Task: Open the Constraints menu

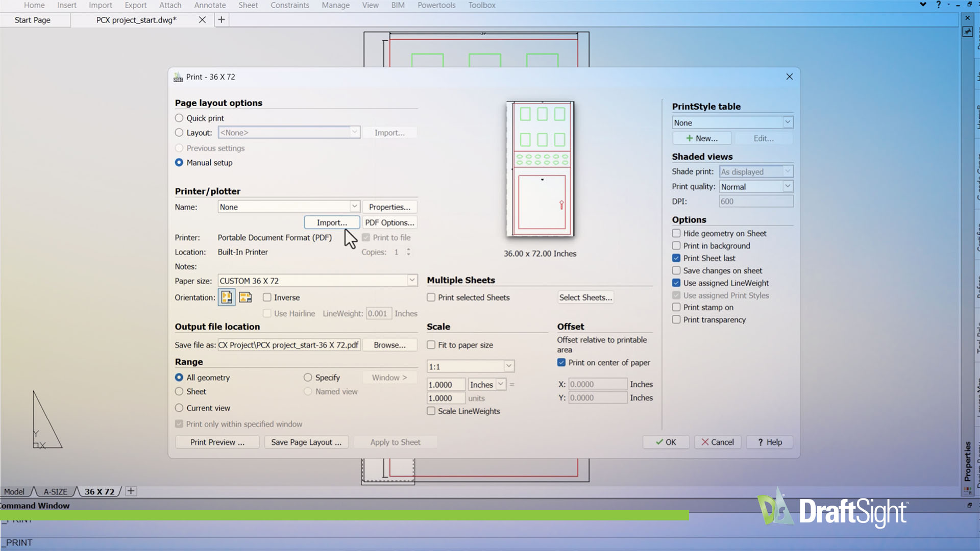Action: pos(290,5)
